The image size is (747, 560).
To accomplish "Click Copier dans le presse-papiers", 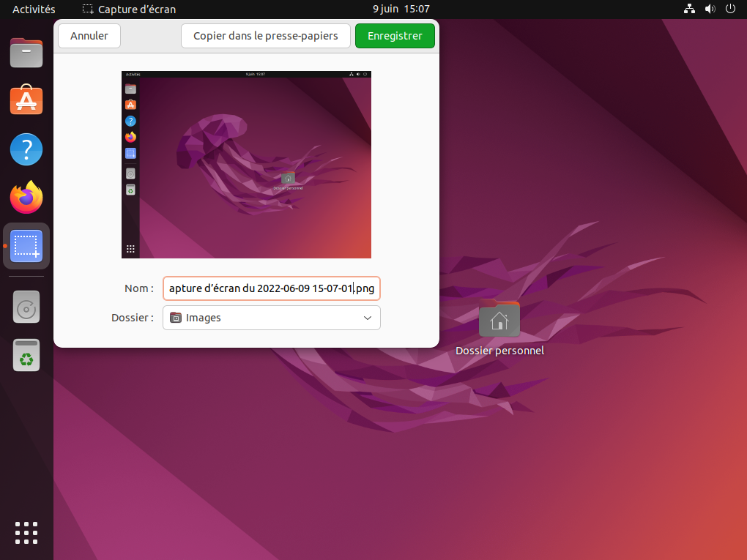I will (x=265, y=36).
